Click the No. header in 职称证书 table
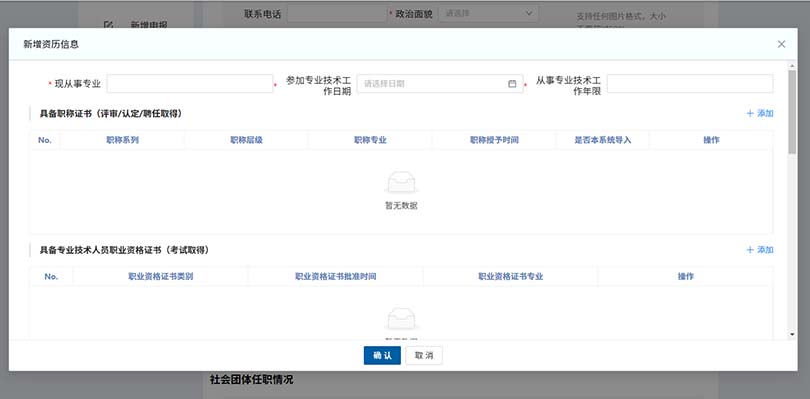Screen dimensions: 810x399 (x=45, y=140)
